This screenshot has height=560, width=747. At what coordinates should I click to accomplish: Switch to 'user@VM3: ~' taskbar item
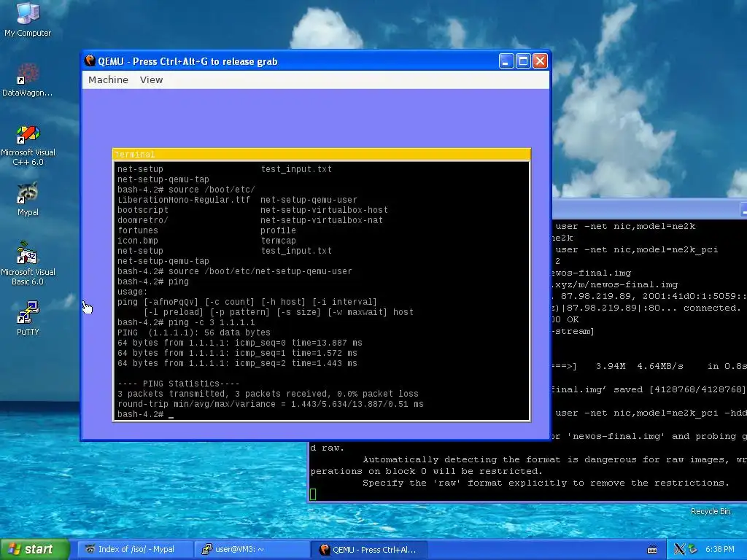pyautogui.click(x=252, y=549)
